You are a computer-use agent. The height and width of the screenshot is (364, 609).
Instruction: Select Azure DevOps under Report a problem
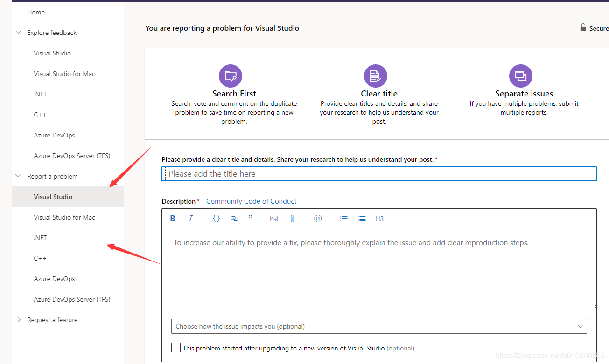pyautogui.click(x=54, y=279)
